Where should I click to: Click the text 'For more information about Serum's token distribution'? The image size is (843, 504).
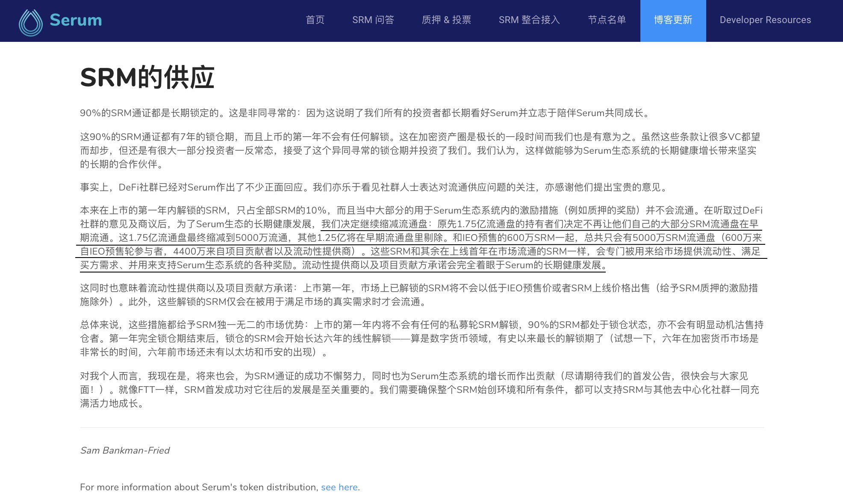199,487
